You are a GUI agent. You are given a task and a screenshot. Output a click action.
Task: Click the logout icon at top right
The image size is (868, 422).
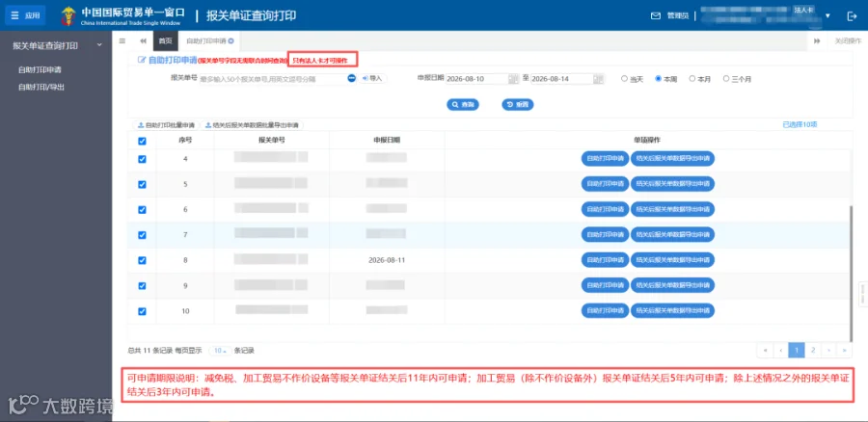(852, 16)
